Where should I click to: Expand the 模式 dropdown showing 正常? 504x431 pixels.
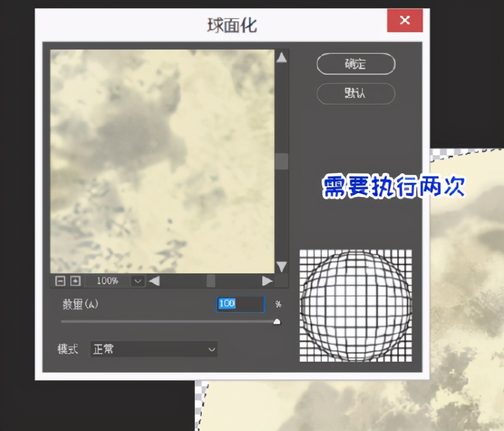pos(153,349)
